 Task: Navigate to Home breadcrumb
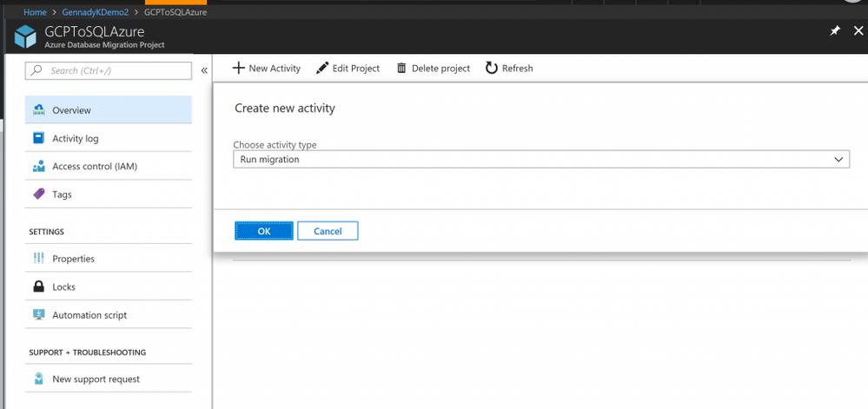pyautogui.click(x=35, y=11)
